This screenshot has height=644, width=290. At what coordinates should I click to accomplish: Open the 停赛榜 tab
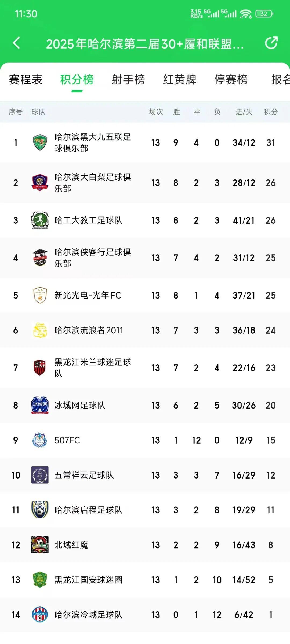pos(231,80)
